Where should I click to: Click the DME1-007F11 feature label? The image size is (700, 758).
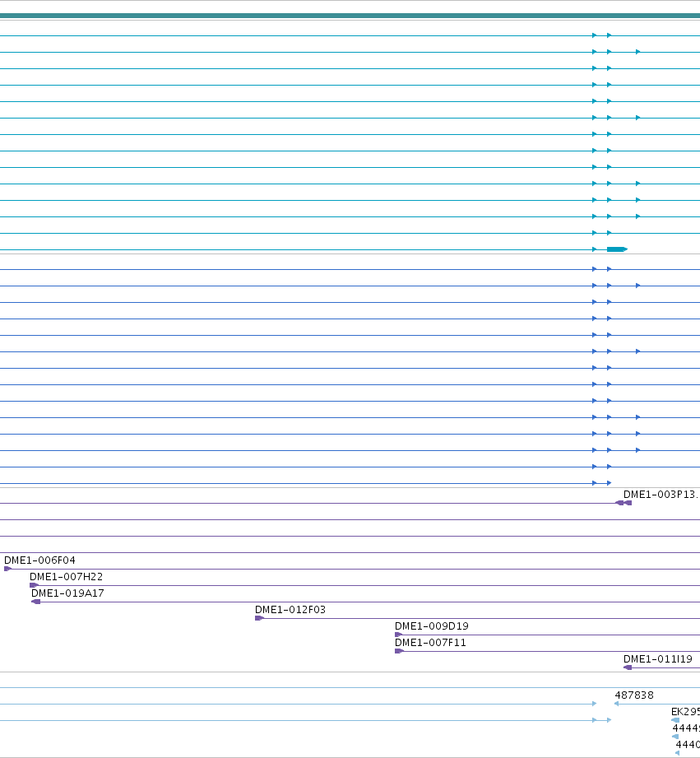(x=430, y=643)
